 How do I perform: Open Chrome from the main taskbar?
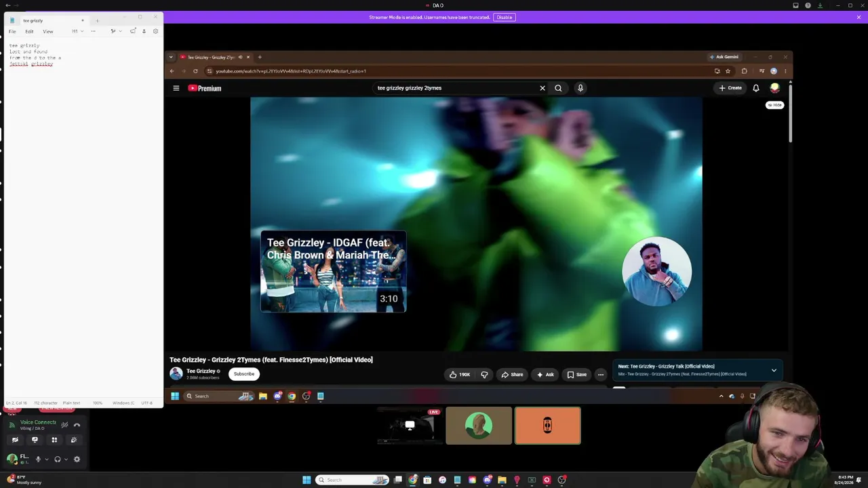click(412, 480)
